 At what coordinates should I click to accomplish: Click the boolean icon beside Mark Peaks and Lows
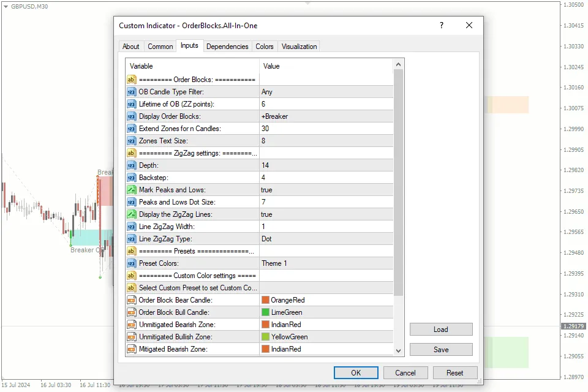click(x=131, y=190)
